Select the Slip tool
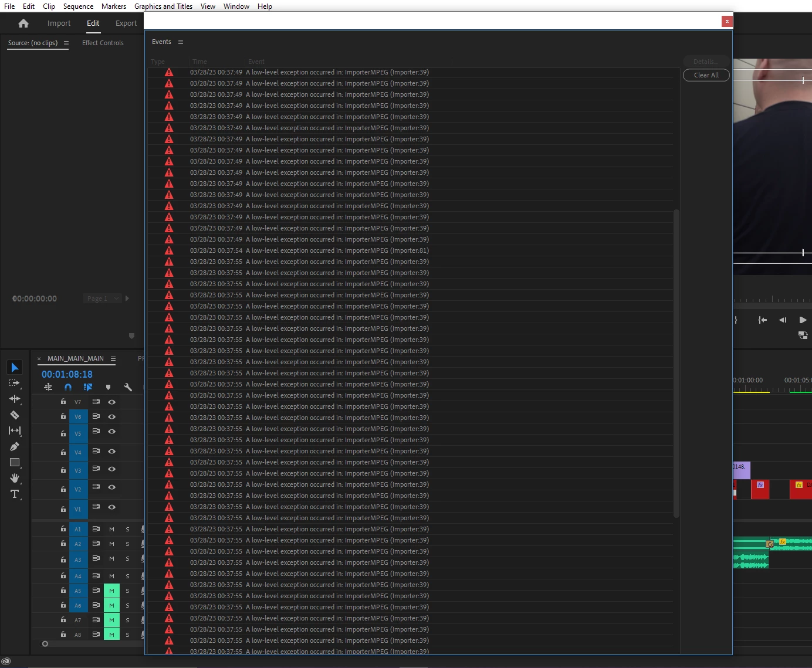This screenshot has width=812, height=668. coord(15,430)
